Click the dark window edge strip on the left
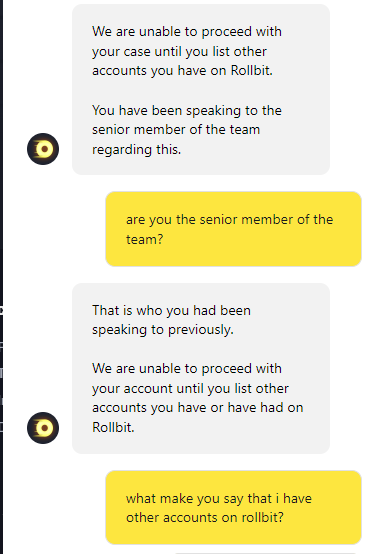 (x=1, y=277)
